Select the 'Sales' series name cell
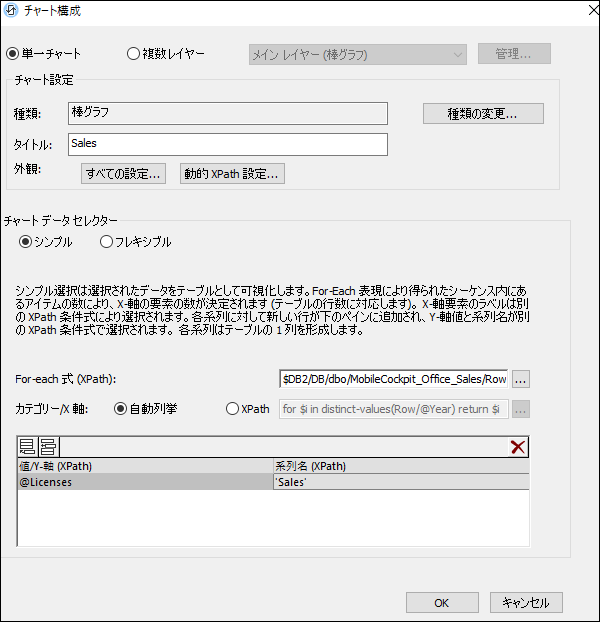 click(x=401, y=482)
